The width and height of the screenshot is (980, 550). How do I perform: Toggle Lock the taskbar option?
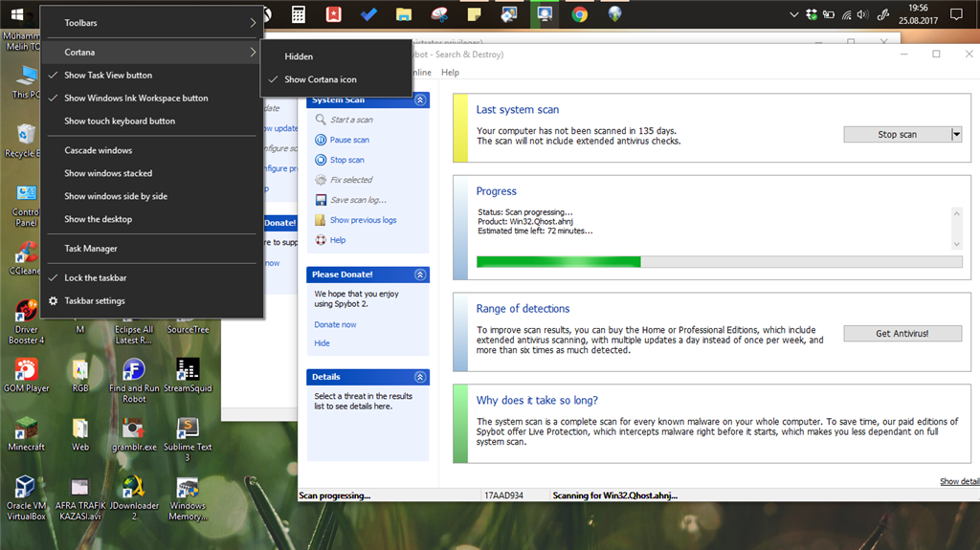coord(152,277)
